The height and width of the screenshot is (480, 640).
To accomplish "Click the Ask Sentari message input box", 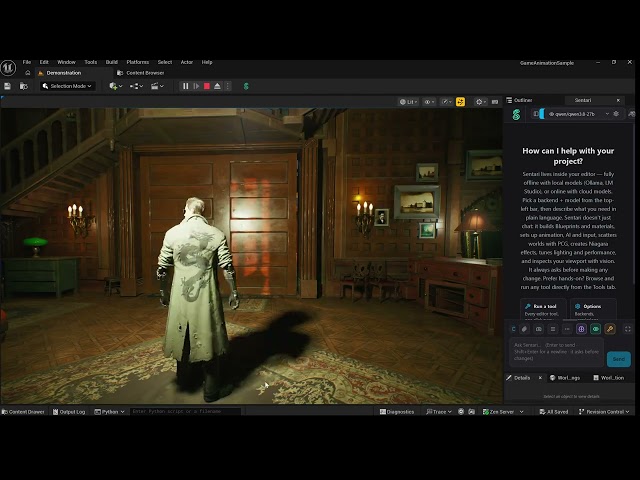I will coord(556,352).
